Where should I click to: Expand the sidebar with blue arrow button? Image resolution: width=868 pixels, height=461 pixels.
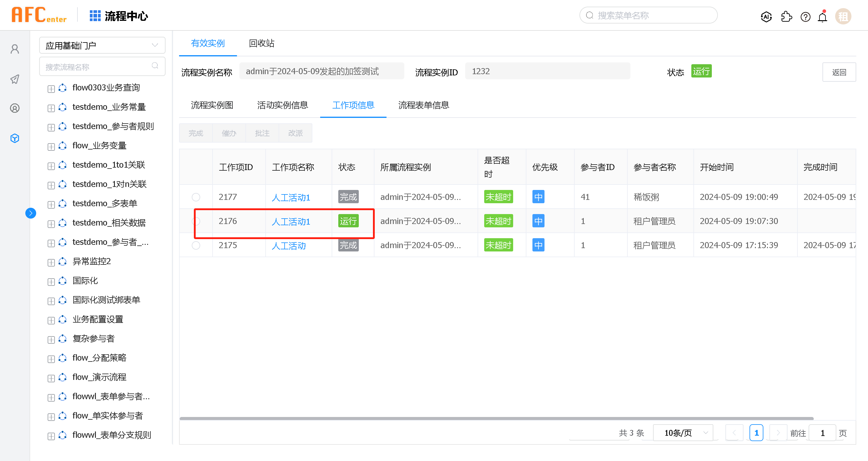31,213
